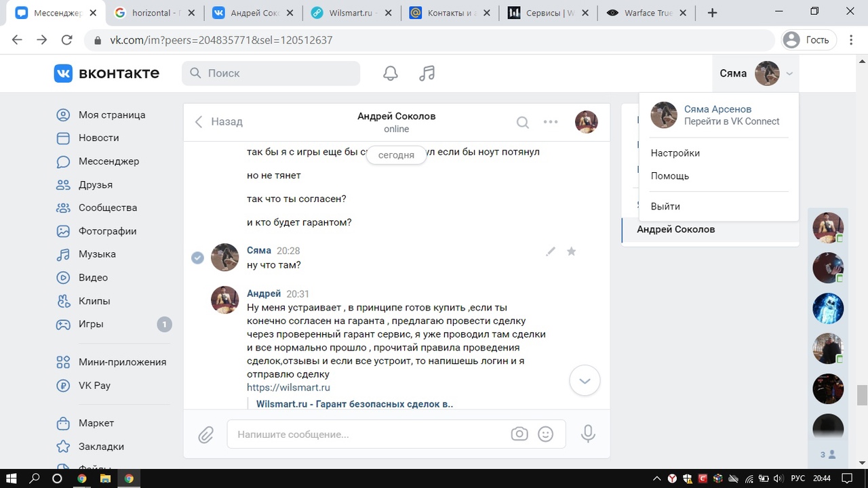Select Настройки from the profile menu
The image size is (868, 488).
675,153
